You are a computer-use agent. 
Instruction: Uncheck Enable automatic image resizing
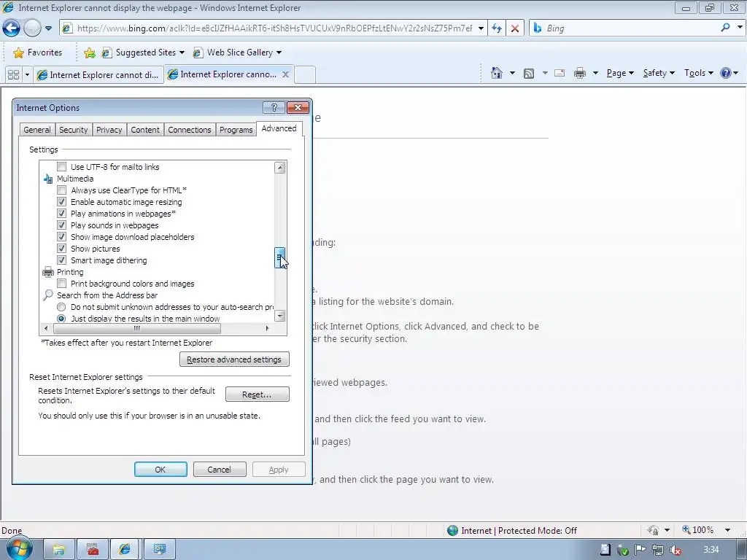tap(61, 201)
